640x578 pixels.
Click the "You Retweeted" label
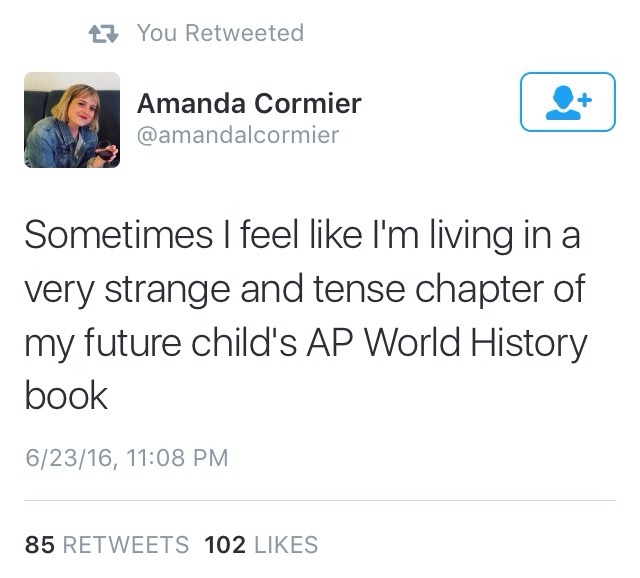point(220,33)
